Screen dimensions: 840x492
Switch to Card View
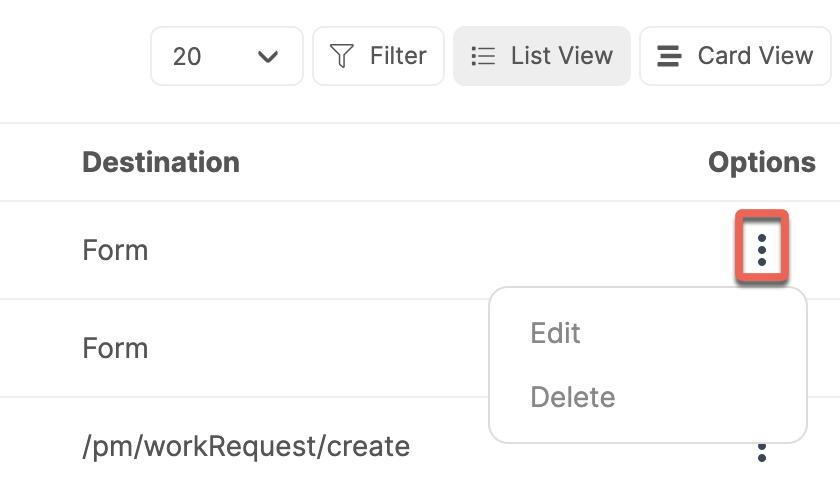(735, 56)
